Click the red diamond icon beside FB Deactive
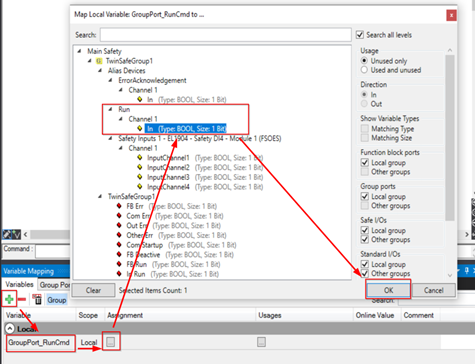The width and height of the screenshot is (475, 364). tap(119, 254)
